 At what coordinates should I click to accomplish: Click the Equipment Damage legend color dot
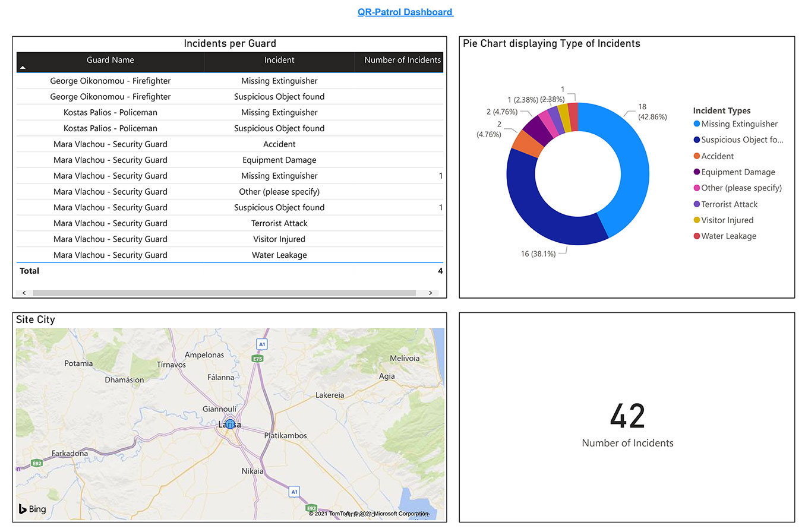[x=696, y=172]
